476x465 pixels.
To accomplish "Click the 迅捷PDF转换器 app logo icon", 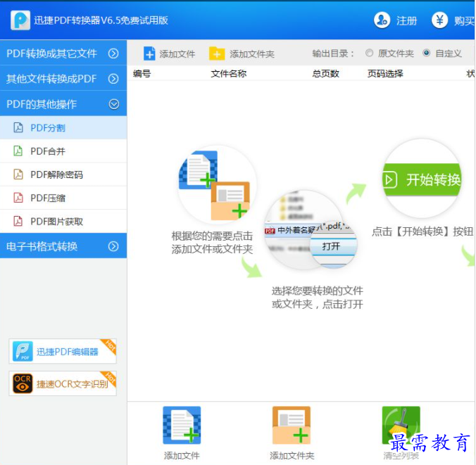I will pyautogui.click(x=20, y=20).
